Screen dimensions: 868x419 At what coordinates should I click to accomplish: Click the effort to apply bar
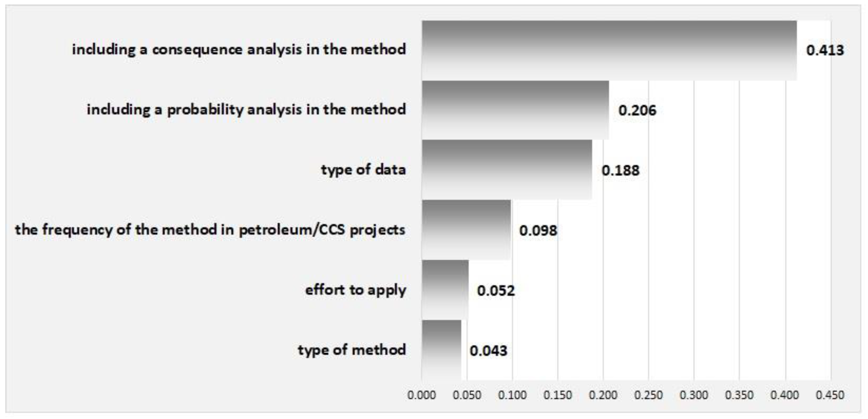445,290
